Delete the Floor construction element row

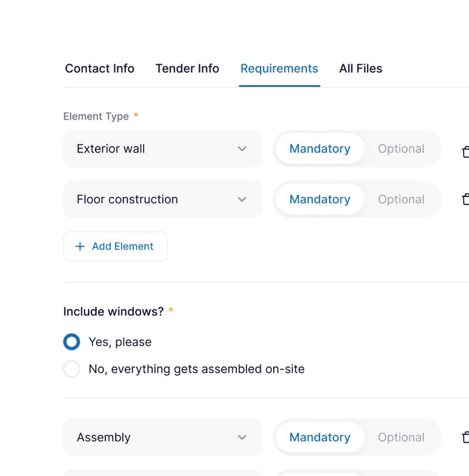(465, 199)
